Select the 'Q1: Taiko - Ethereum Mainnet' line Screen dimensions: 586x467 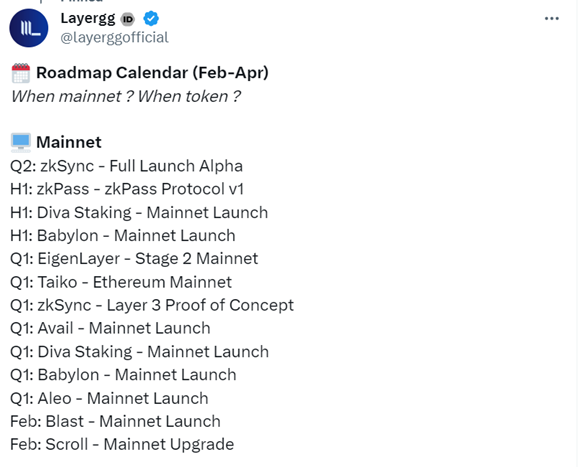click(121, 282)
